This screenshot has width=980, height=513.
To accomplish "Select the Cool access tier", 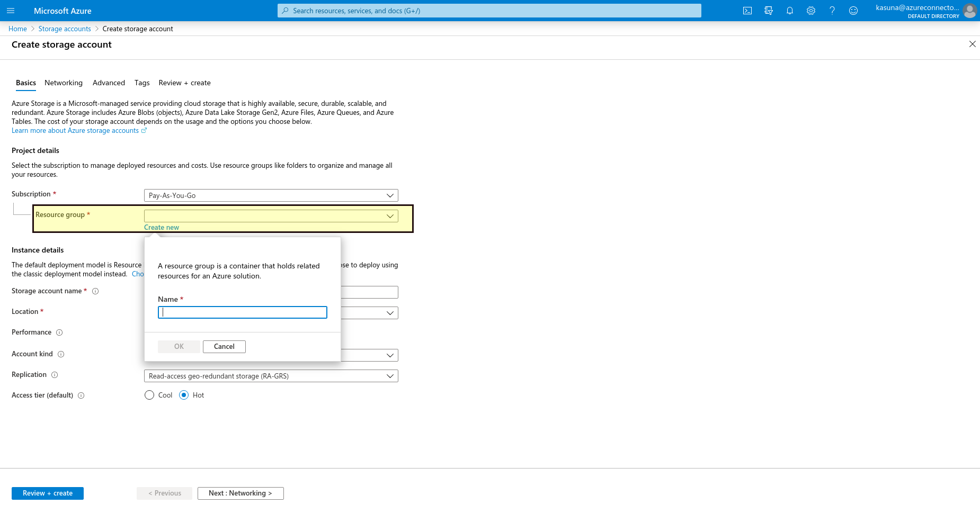I will point(149,395).
